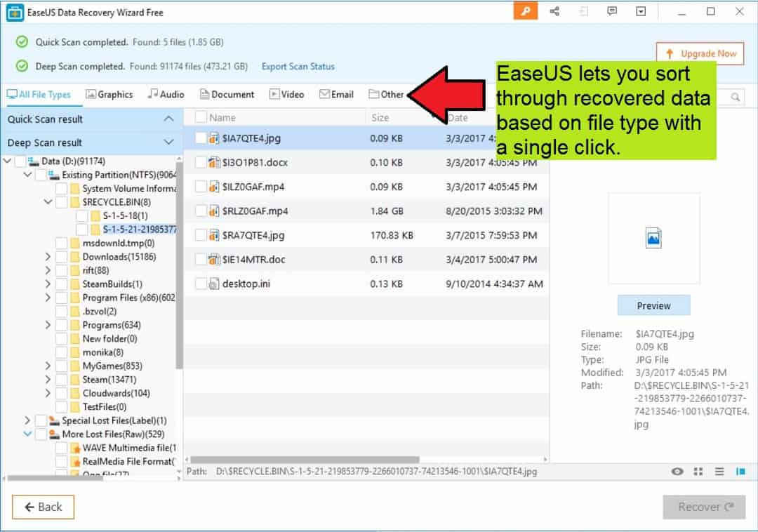Toggle the preview pane layout icon

[x=740, y=472]
